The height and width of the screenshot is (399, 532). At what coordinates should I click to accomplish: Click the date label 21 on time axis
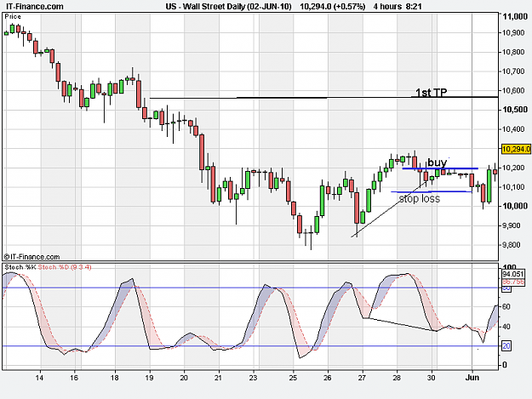pos(219,378)
